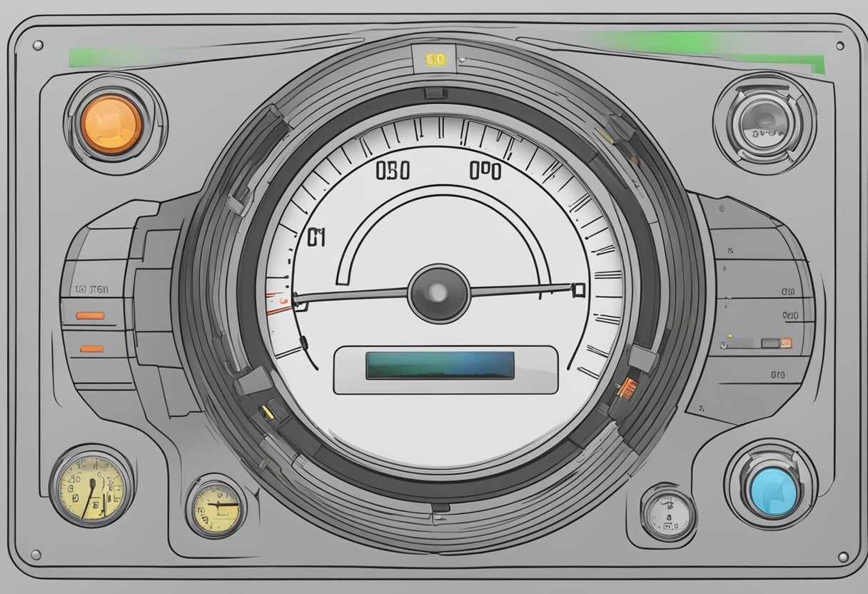Click the top-left corner screw
Screen dimensions: 868x594
coord(38,45)
